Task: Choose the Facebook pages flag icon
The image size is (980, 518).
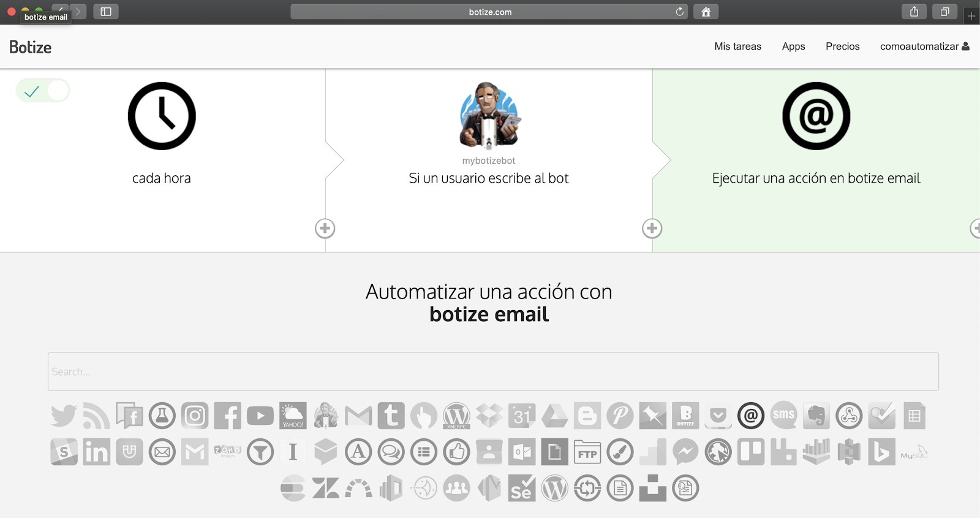Action: point(129,416)
